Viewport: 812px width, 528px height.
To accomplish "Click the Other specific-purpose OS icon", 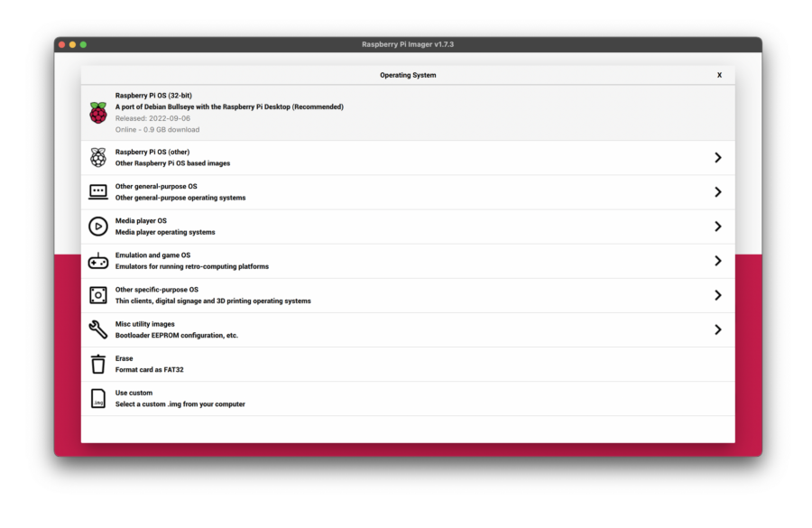I will pos(97,295).
